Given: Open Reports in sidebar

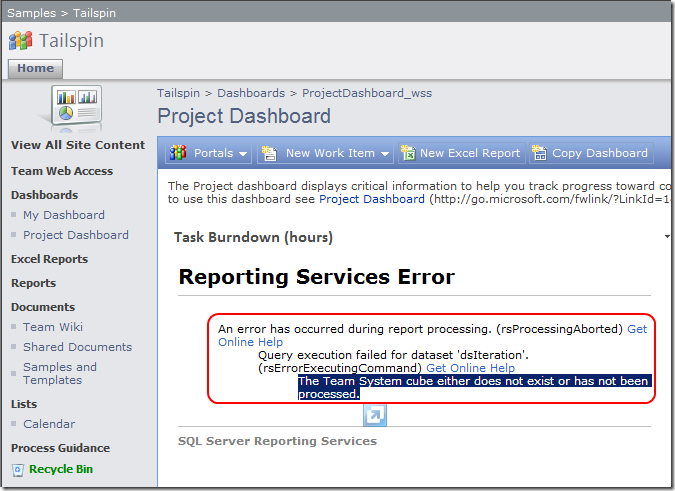Looking at the screenshot, I should [33, 283].
